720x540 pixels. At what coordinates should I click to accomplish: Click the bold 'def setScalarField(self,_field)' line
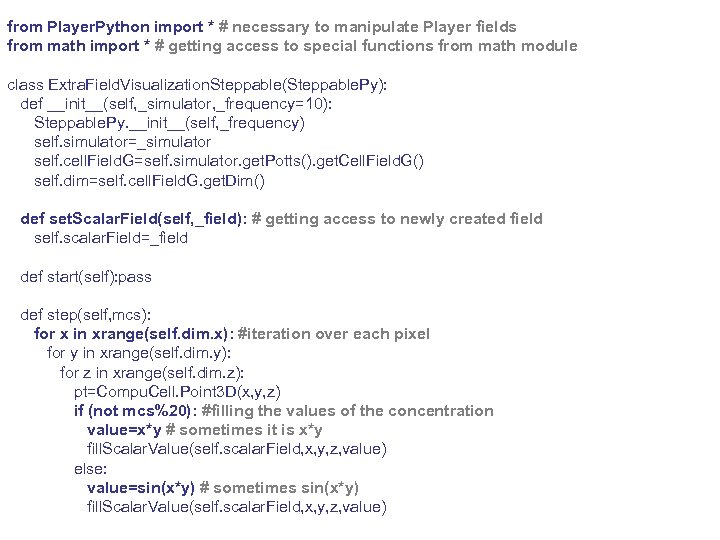pos(281,219)
